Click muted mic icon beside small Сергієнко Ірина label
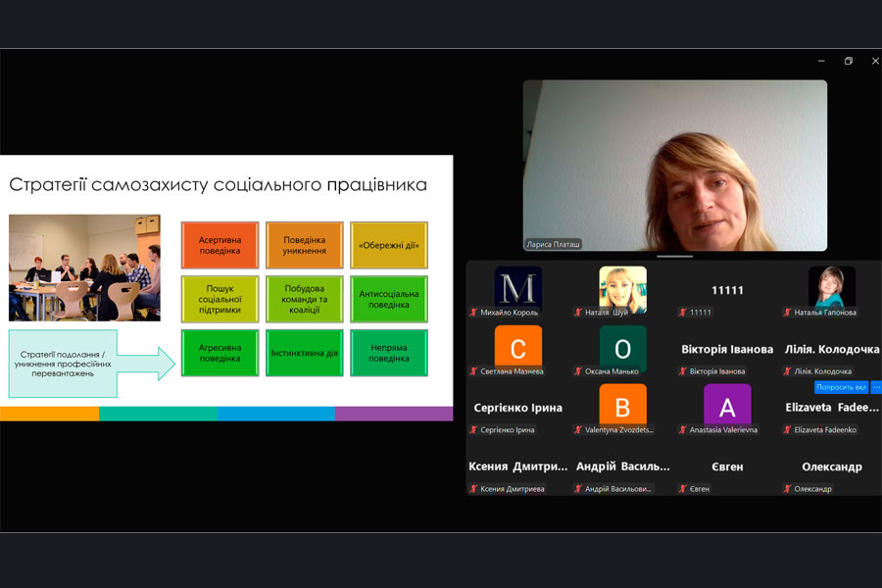Screen dimensions: 882x588 coord(473,430)
